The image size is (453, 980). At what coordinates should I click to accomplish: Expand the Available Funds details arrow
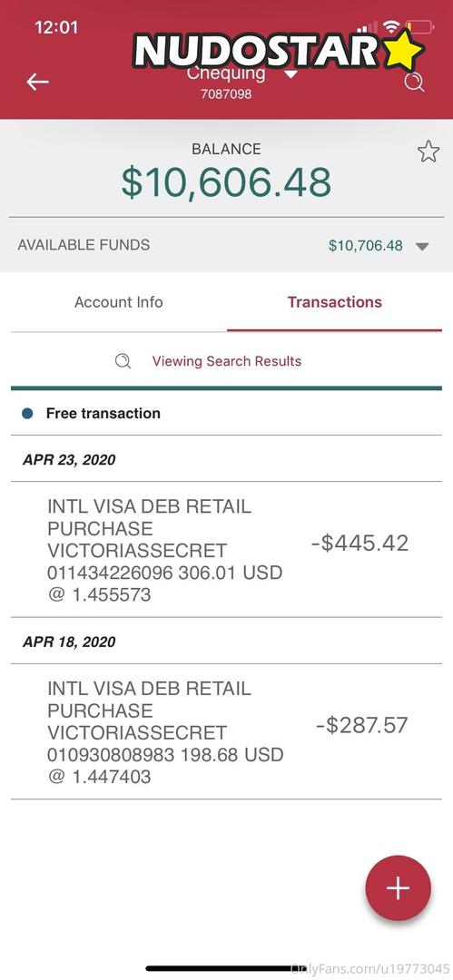click(x=422, y=246)
